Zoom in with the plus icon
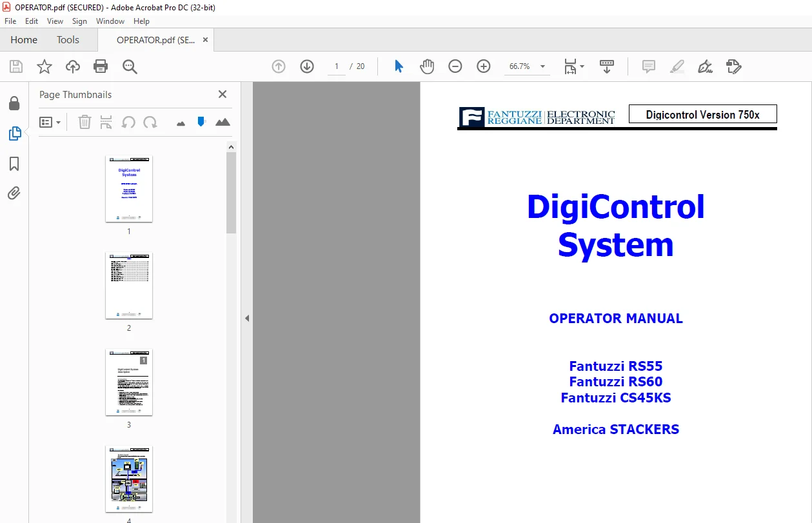The image size is (812, 523). 484,66
